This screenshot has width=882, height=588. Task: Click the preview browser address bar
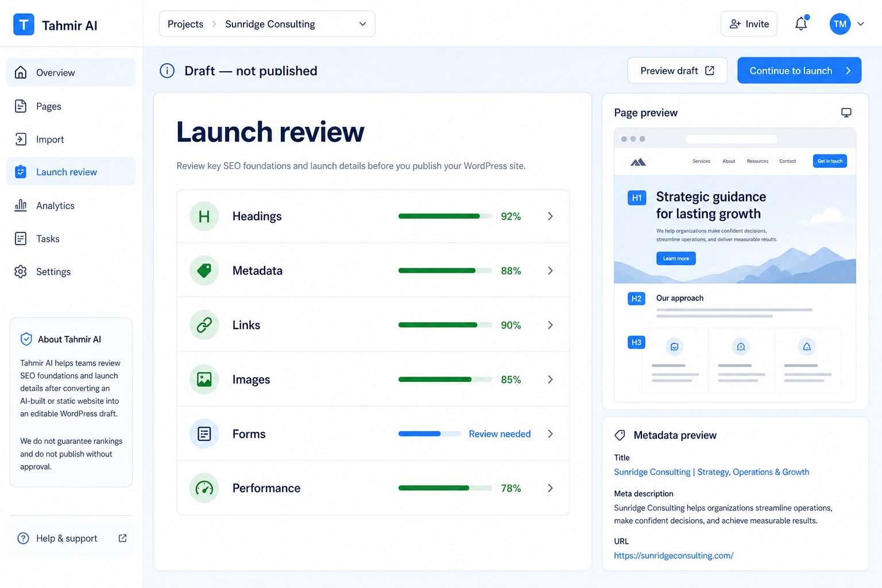(x=732, y=139)
